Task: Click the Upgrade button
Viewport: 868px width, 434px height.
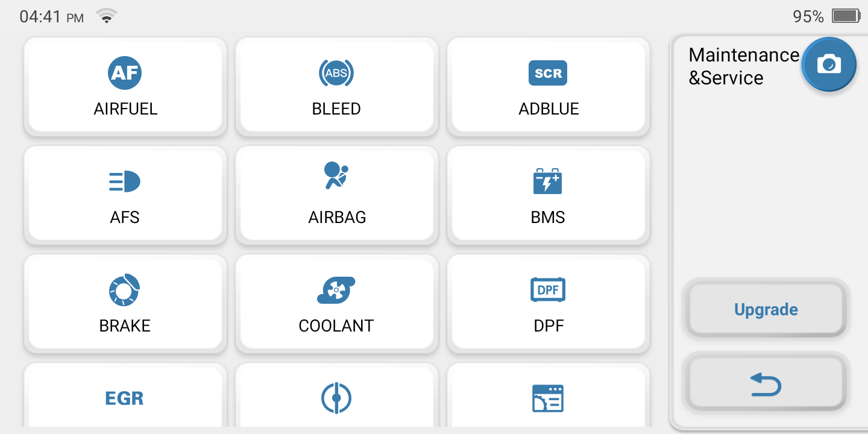Action: (x=766, y=310)
